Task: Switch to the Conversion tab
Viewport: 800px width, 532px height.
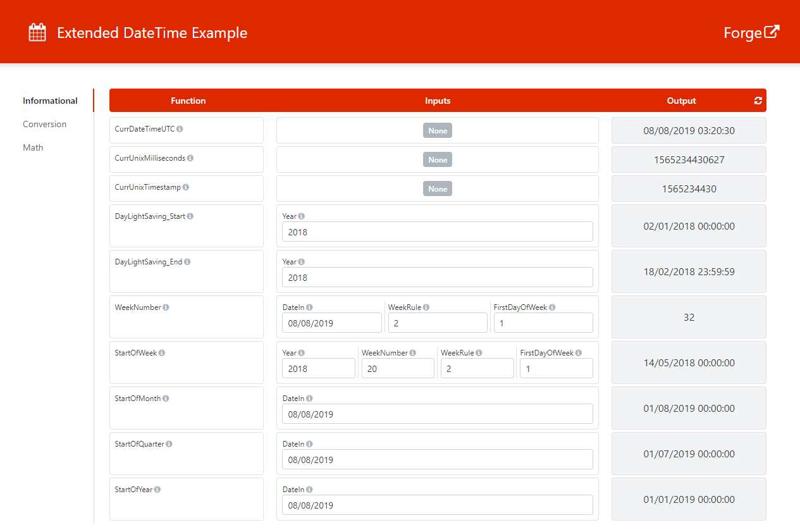Action: coord(44,124)
